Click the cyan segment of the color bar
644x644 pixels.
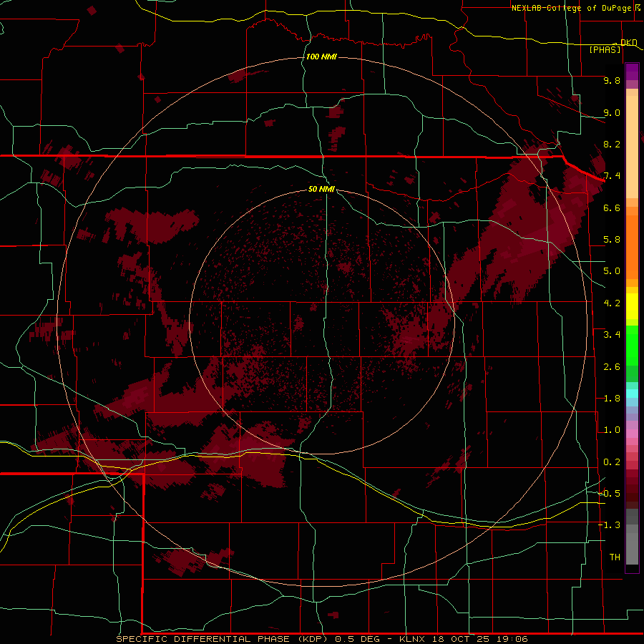pos(632,394)
